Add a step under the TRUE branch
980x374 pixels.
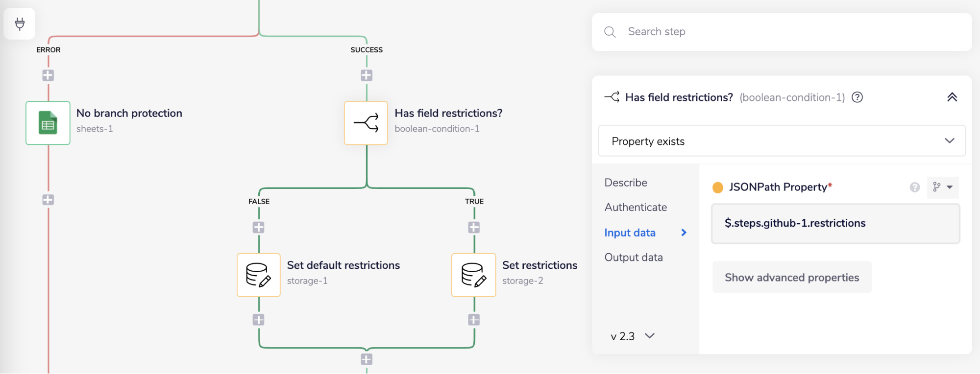[474, 228]
